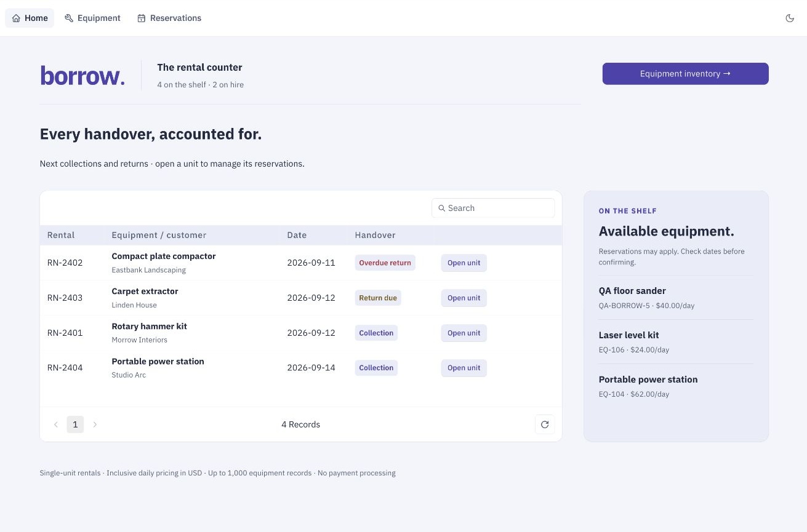Screen dimensions: 807x532
Task: Click the borrow. logo
Action: (82, 76)
